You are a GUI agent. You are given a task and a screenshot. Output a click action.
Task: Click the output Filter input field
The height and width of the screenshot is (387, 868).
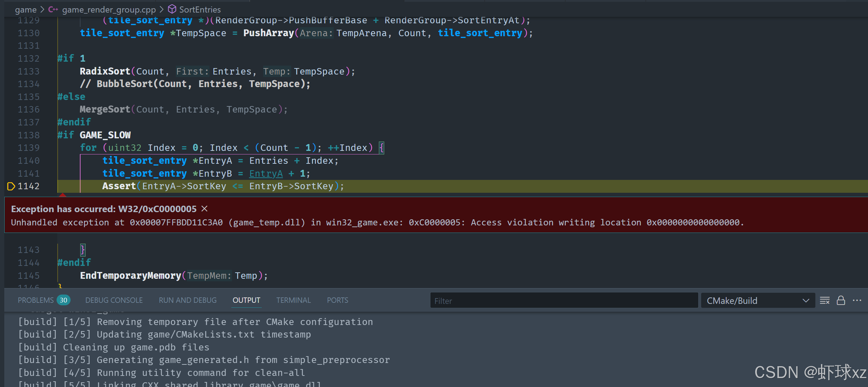coord(564,301)
